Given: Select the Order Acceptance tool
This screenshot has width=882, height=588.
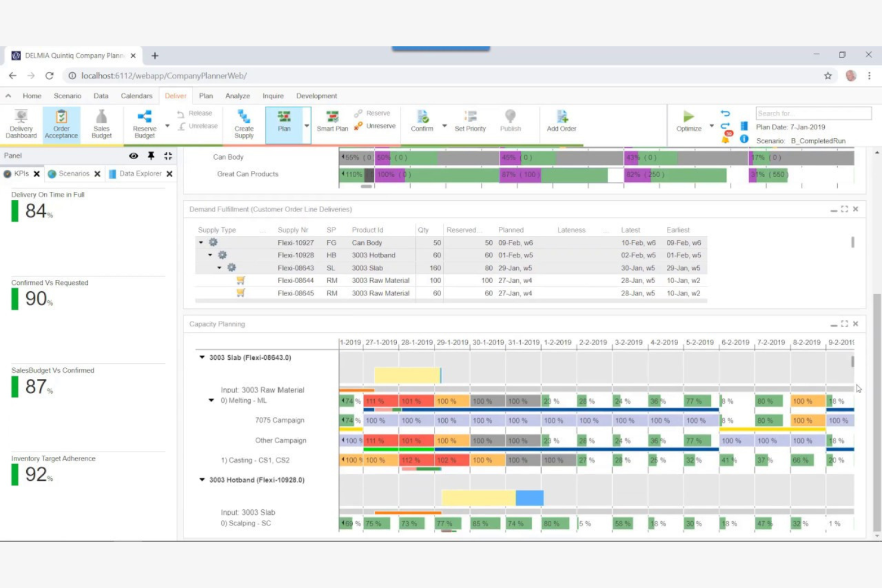Looking at the screenshot, I should click(61, 123).
